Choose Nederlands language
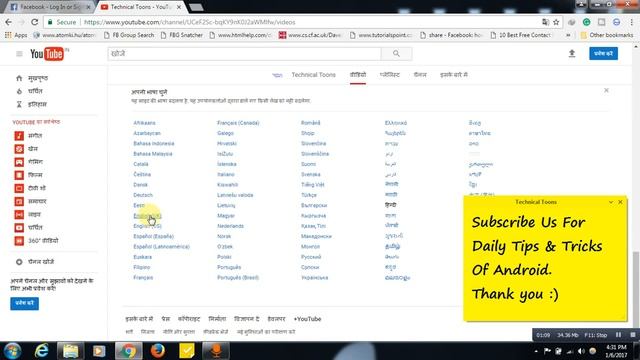 (230, 226)
